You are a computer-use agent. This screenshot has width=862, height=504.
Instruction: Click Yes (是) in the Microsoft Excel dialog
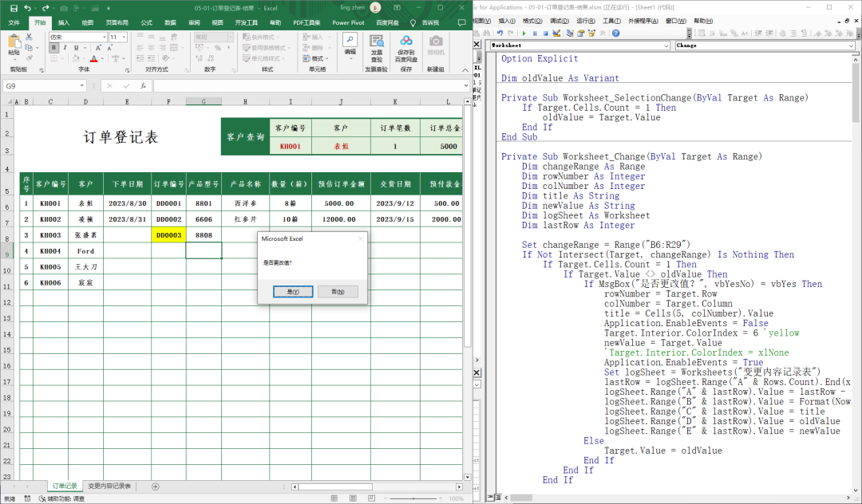293,292
